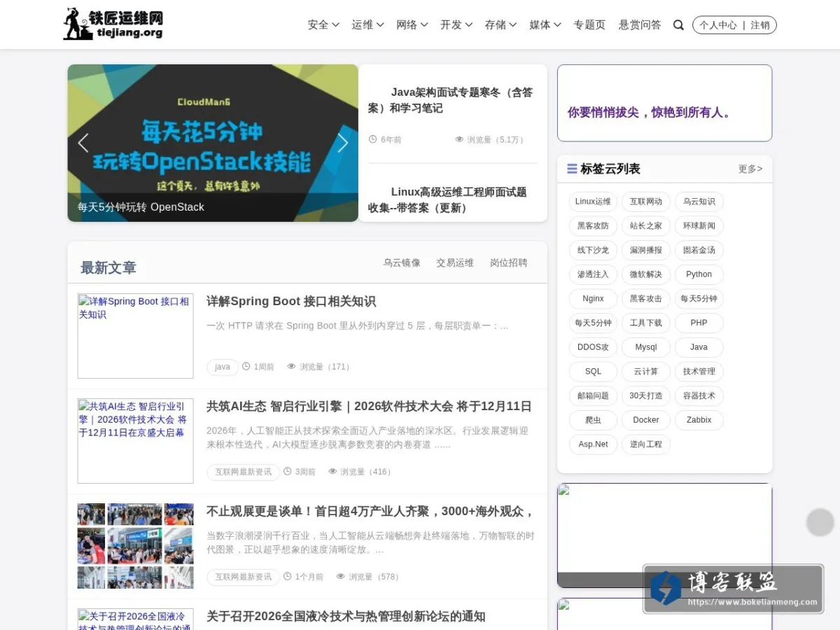Image resolution: width=840 pixels, height=630 pixels.
Task: Select the Asp.Net tag
Action: click(x=593, y=444)
